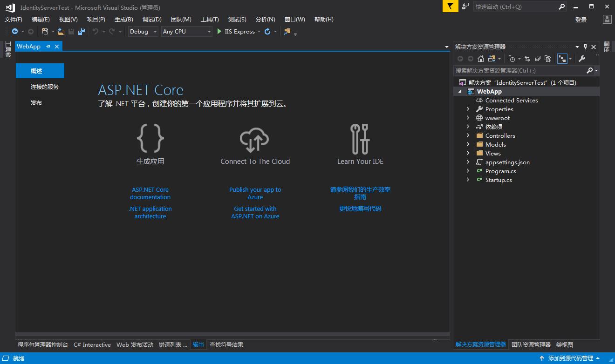Screen dimensions: 615x364
Task: Open Properties with the wrench icon
Action: (582, 59)
